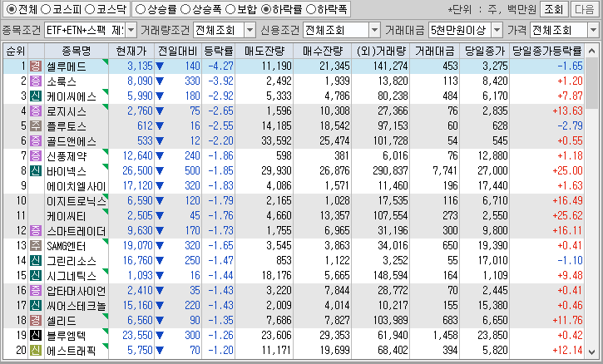Click the 증 badge icon beside 골드앤에스

pos(36,141)
